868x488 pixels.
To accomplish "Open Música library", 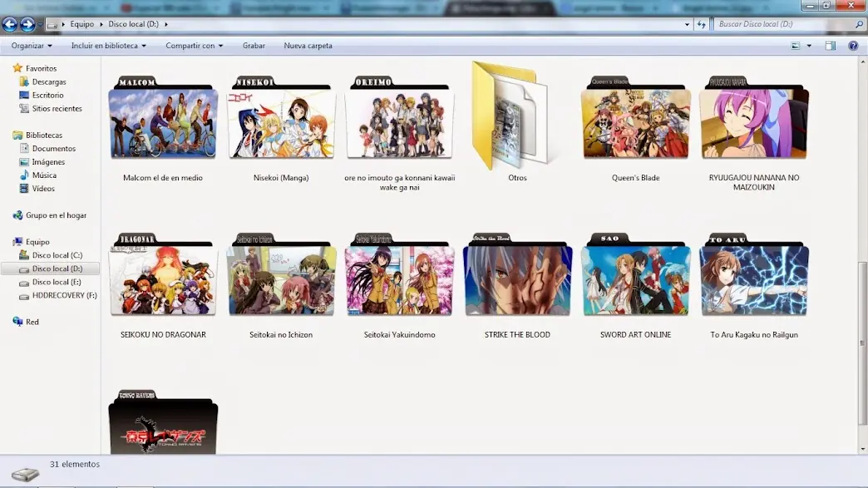I will pos(44,175).
